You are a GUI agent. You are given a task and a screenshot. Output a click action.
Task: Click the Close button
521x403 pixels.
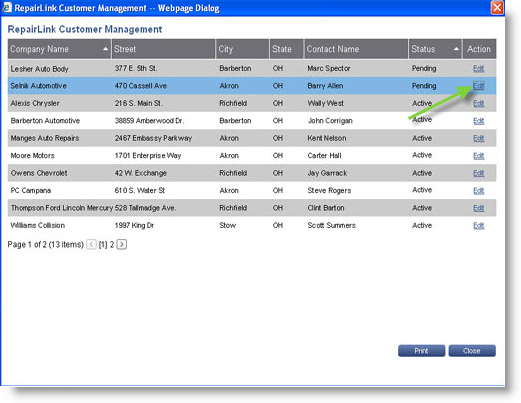tap(472, 351)
